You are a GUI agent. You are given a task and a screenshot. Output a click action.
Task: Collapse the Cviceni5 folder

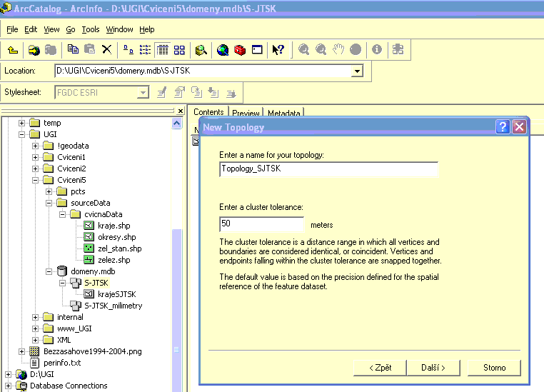click(x=35, y=180)
